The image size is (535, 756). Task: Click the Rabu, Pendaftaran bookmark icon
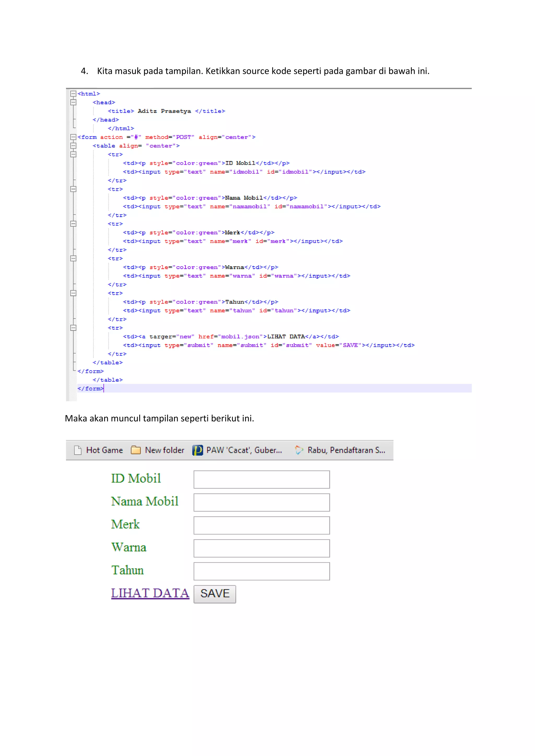click(x=299, y=450)
